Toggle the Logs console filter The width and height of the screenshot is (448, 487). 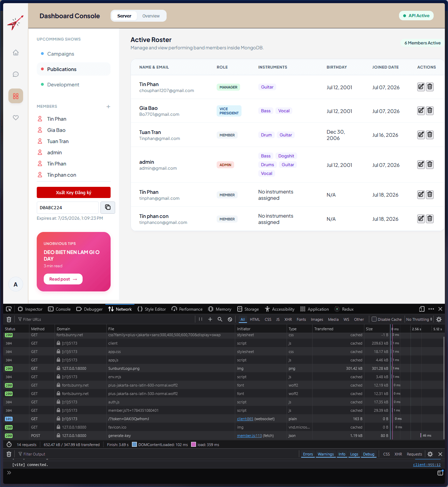[354, 454]
